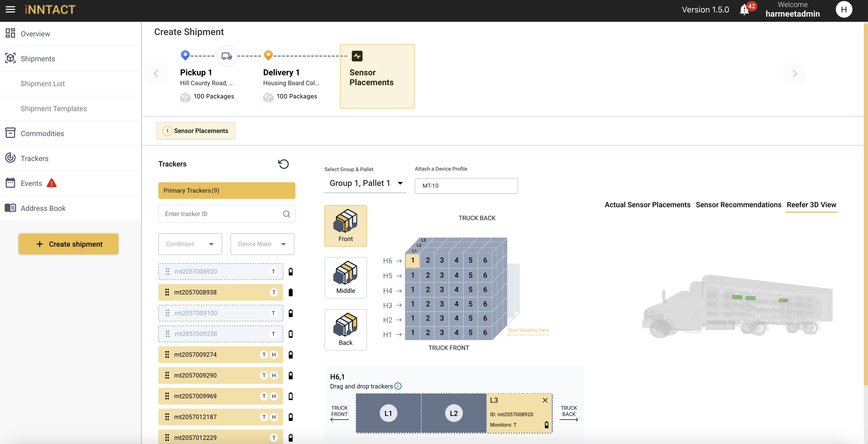Click the Events warning triangle icon
The width and height of the screenshot is (868, 444).
point(52,183)
